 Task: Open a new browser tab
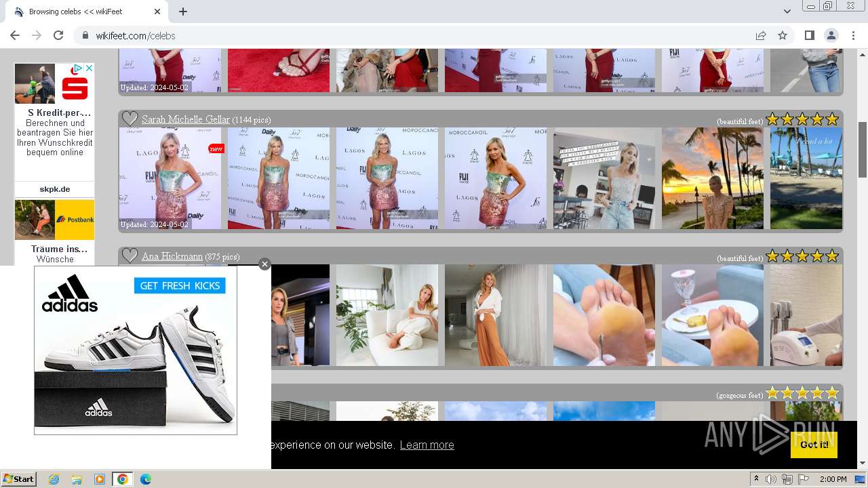pyautogui.click(x=183, y=12)
